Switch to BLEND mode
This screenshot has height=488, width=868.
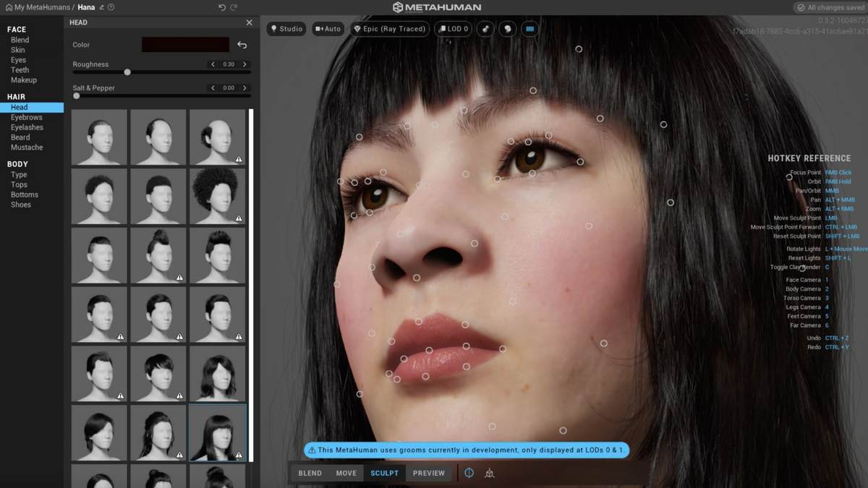point(310,473)
